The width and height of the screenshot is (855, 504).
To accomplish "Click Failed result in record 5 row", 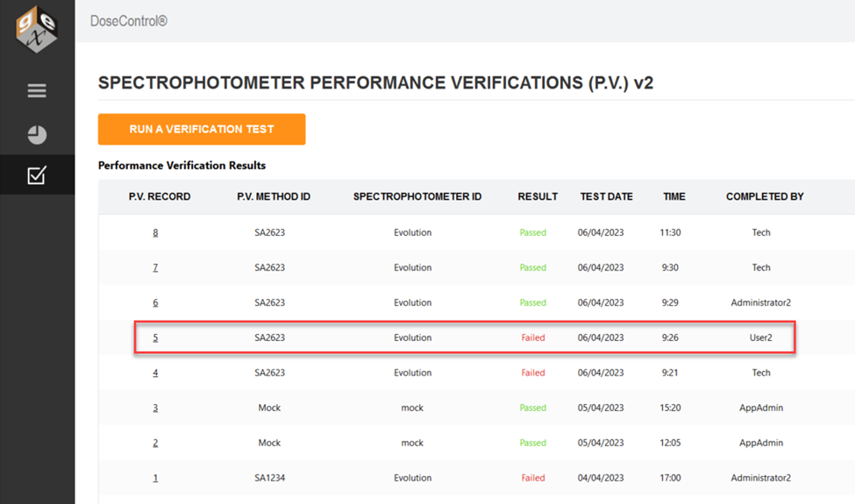I will point(533,337).
